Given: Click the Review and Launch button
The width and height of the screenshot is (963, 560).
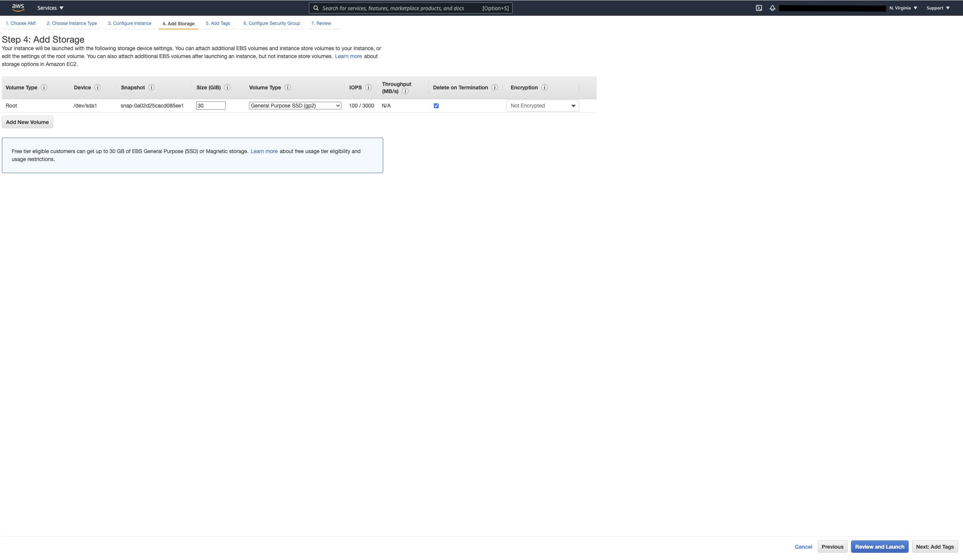Looking at the screenshot, I should tap(879, 547).
